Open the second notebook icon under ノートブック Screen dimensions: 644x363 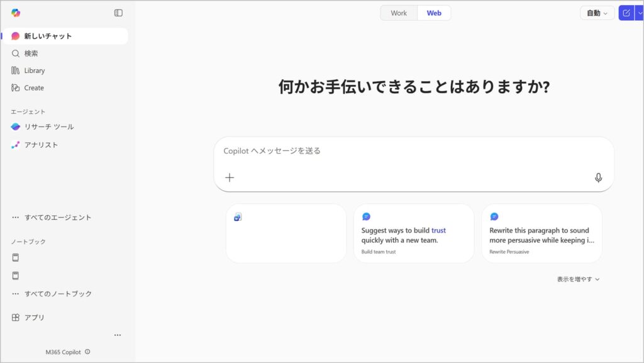click(16, 276)
